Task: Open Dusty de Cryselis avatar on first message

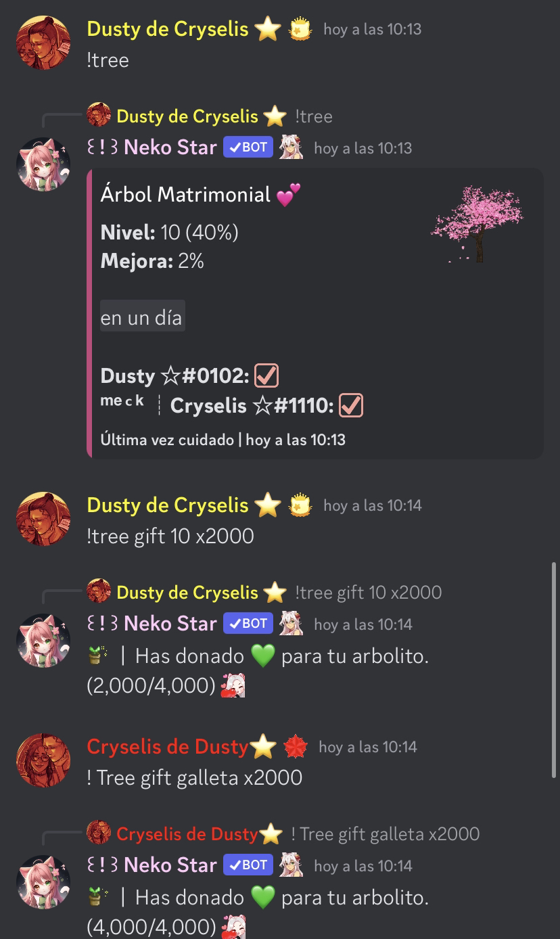Action: coord(43,43)
